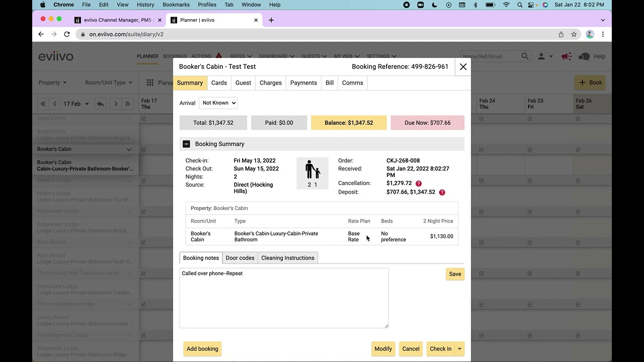Viewport: 644px width, 362px height.
Task: Go back with the Chrome back arrow
Action: click(41, 34)
